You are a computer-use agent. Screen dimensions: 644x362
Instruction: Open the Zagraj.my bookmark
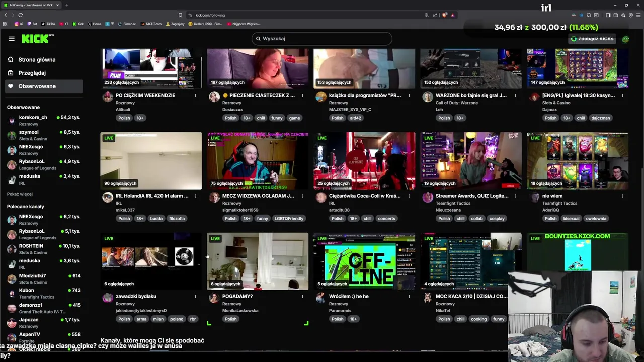coord(175,24)
